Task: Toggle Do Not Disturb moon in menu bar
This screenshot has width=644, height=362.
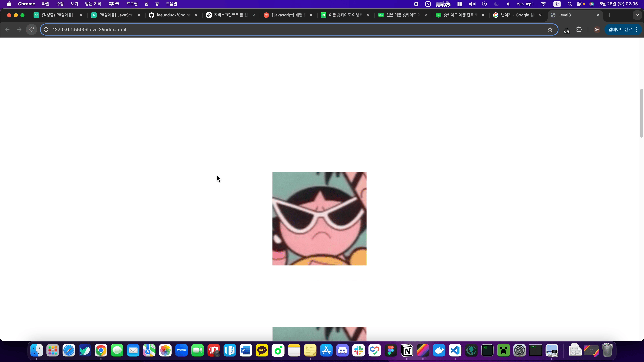Action: (496, 4)
